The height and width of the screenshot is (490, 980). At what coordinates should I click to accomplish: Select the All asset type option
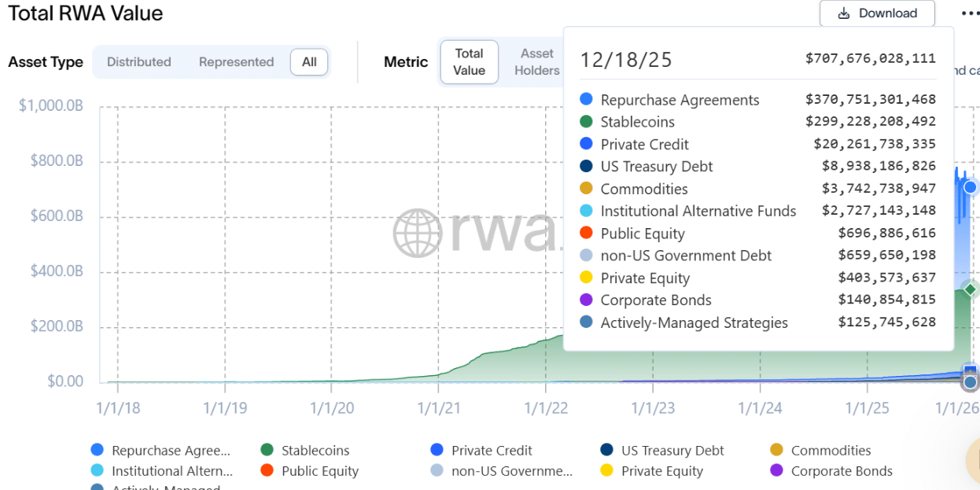309,62
